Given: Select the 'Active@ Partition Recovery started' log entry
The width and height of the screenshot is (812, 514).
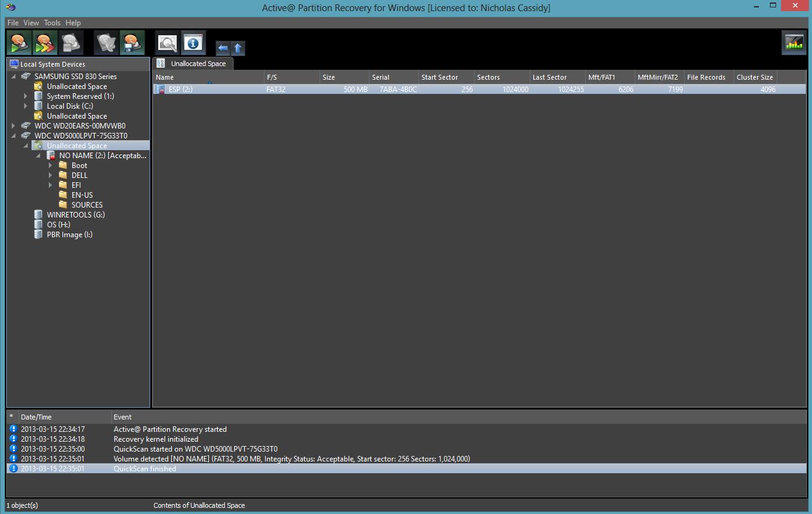Looking at the screenshot, I should coord(406,429).
